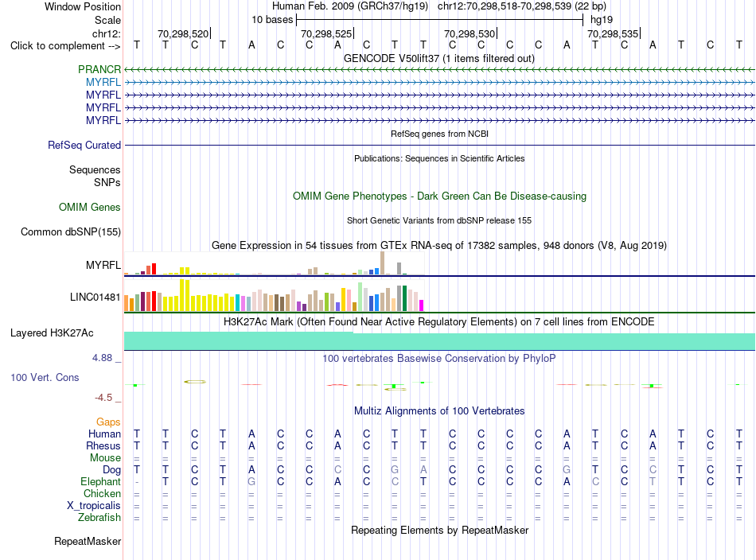This screenshot has height=560, width=756.
Task: Click the X_tropicalis species label
Action: point(94,505)
